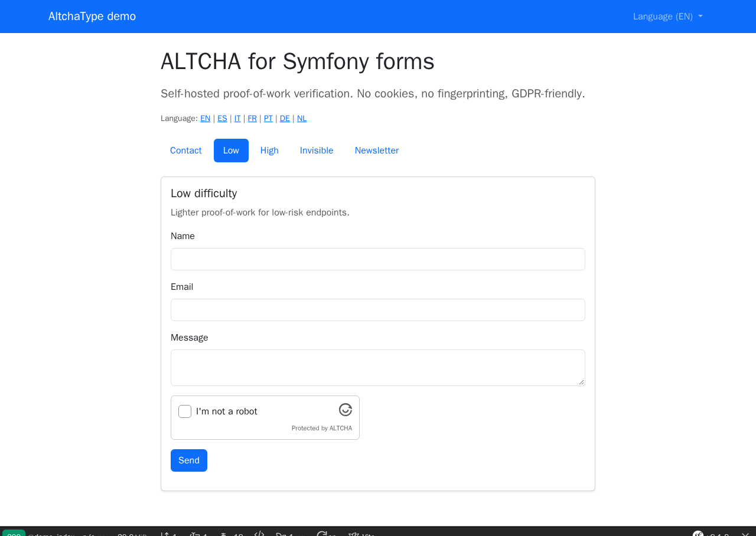
Task: Submit the form with the Send button
Action: (189, 460)
